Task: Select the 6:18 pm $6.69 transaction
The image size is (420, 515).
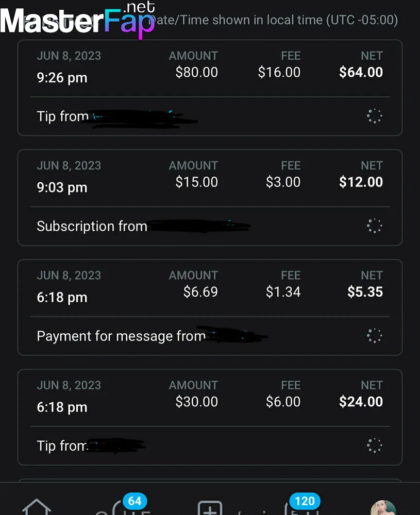Action: [x=210, y=307]
